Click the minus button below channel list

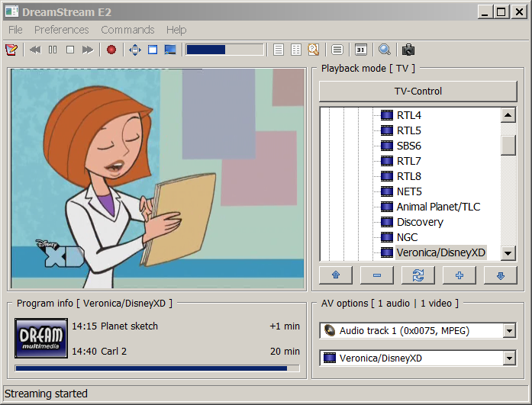[x=377, y=275]
